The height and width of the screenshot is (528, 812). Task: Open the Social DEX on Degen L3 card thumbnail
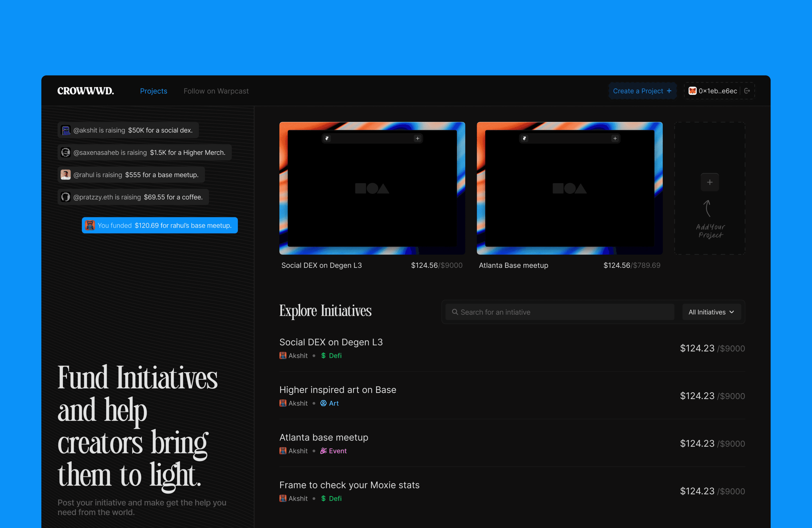(372, 188)
